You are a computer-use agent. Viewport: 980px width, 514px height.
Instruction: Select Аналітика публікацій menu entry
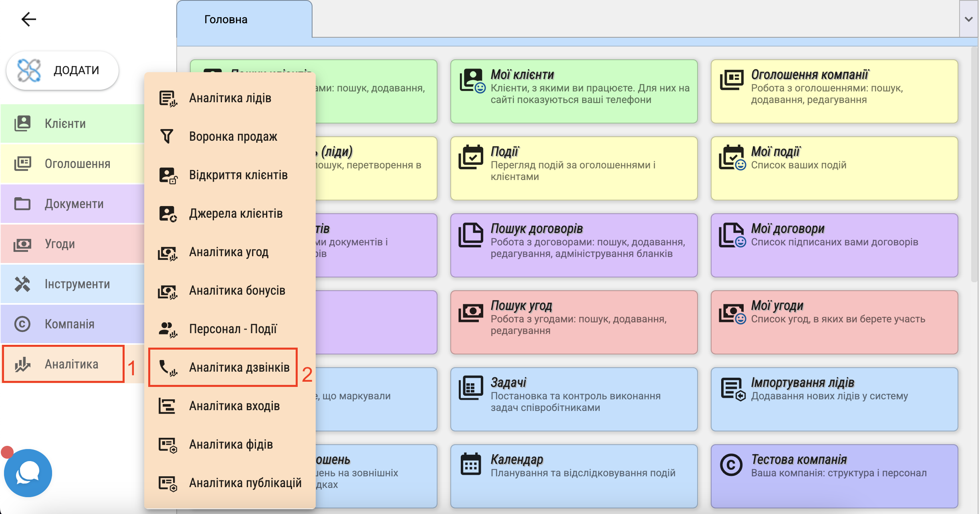[x=230, y=483]
